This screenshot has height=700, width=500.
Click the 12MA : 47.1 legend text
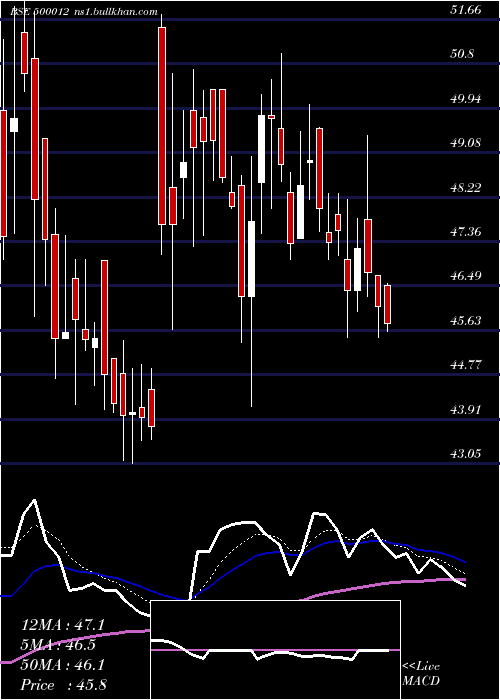coord(63,625)
